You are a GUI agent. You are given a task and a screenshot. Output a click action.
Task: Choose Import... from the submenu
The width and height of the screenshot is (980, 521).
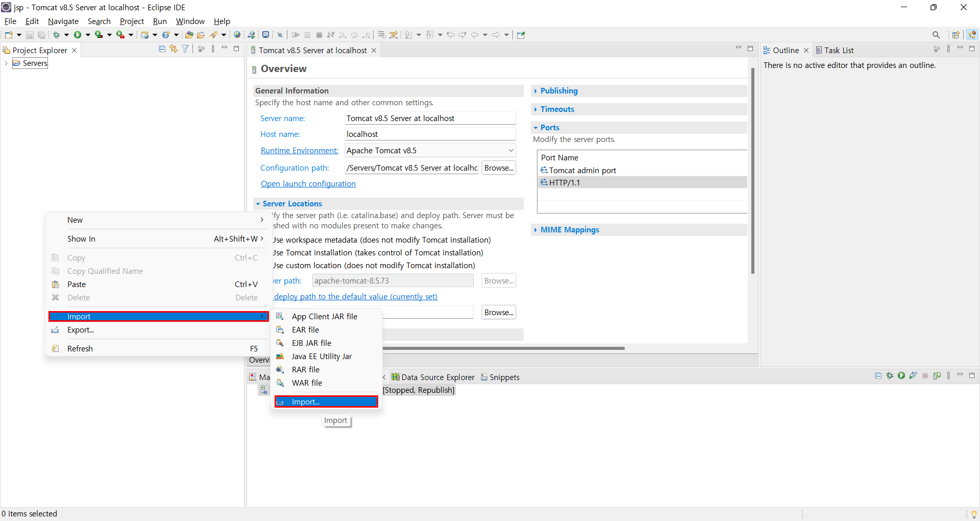click(326, 402)
